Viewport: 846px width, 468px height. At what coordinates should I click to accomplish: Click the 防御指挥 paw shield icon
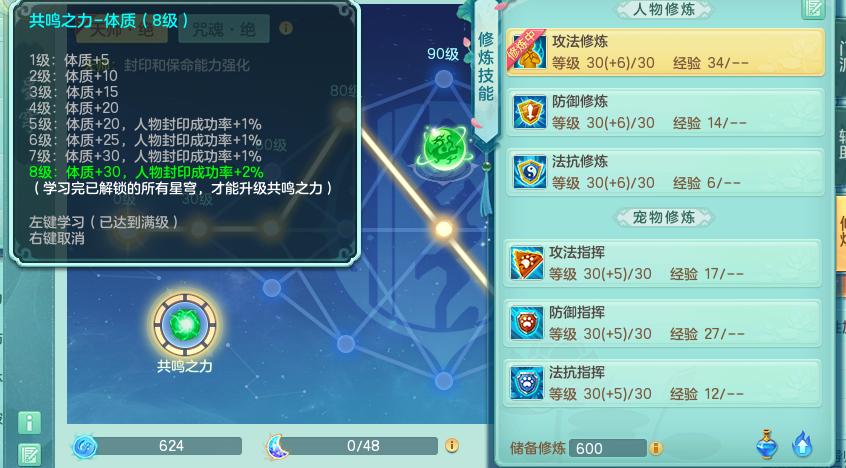(x=527, y=323)
